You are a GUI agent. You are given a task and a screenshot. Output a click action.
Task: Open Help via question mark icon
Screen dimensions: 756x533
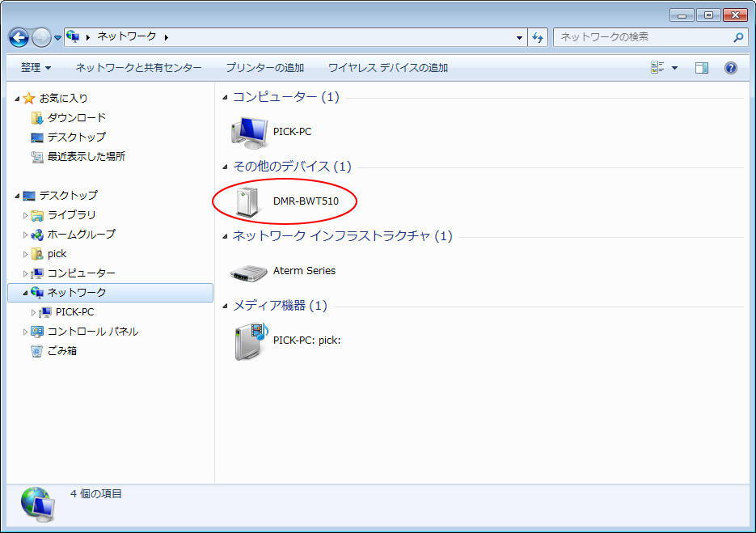coord(730,68)
